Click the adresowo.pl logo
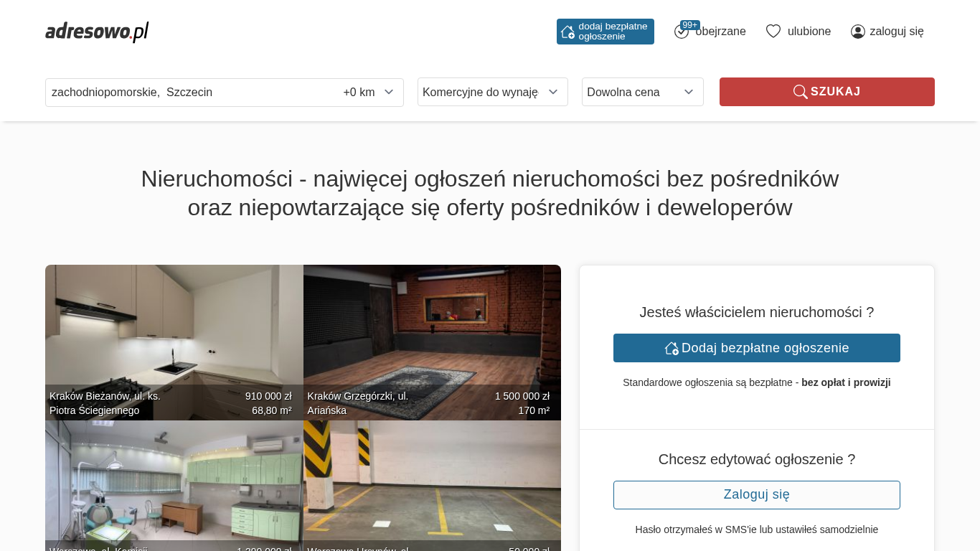The height and width of the screenshot is (551, 980). [97, 32]
